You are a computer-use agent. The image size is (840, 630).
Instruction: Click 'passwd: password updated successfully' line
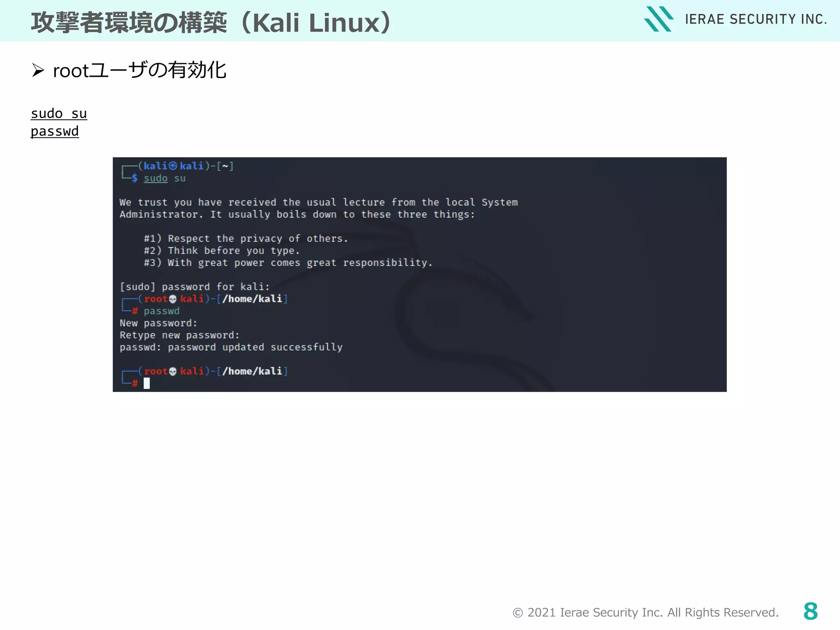tap(231, 347)
